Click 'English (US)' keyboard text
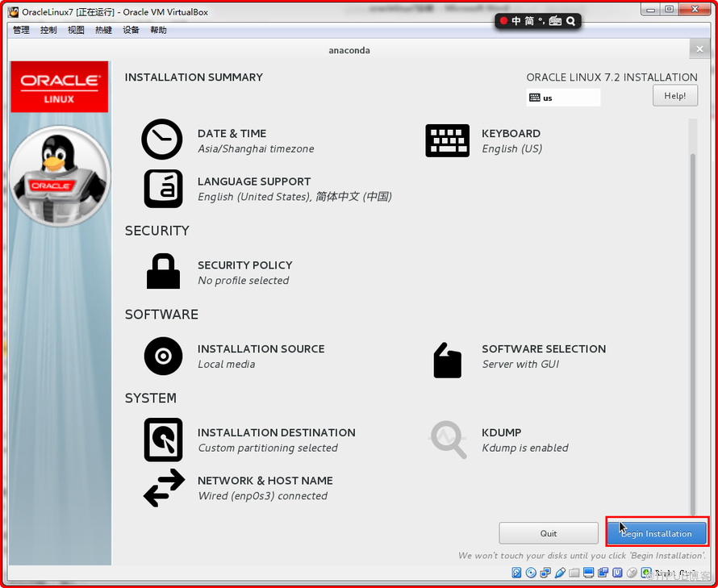The height and width of the screenshot is (588, 718). click(512, 149)
